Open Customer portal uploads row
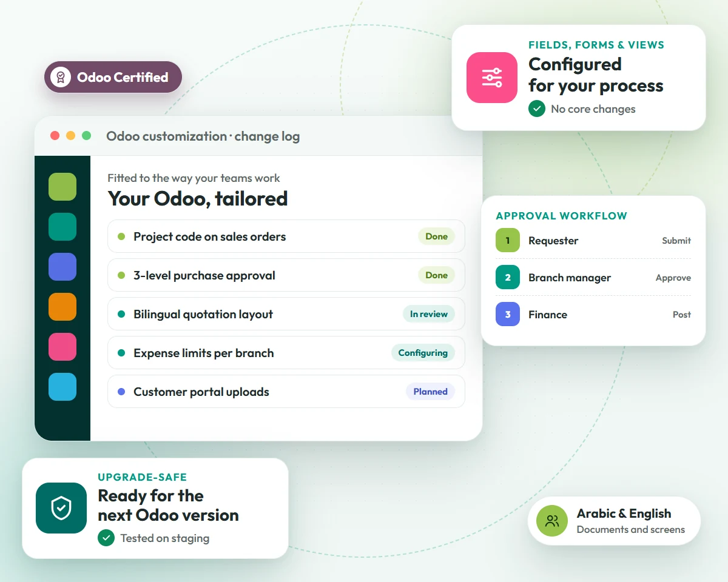The width and height of the screenshot is (728, 582). click(x=286, y=392)
